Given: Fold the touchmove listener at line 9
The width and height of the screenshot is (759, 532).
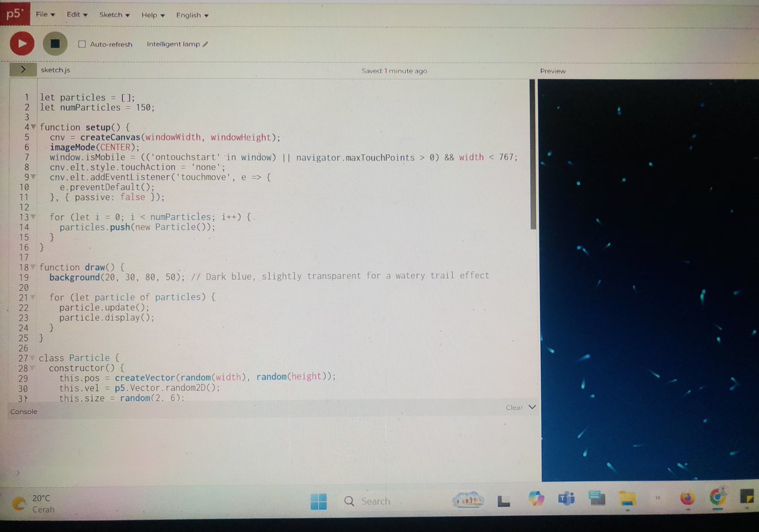Looking at the screenshot, I should coord(34,178).
